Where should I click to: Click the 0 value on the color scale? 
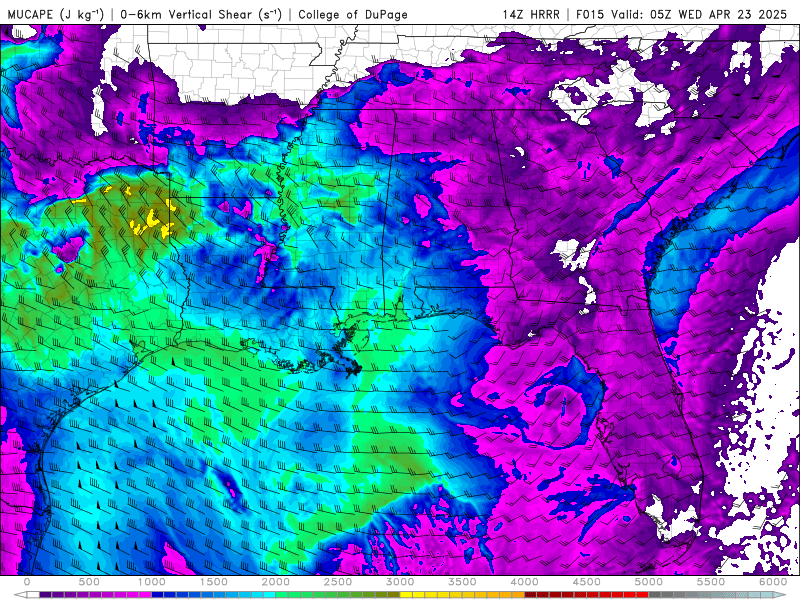click(x=27, y=582)
